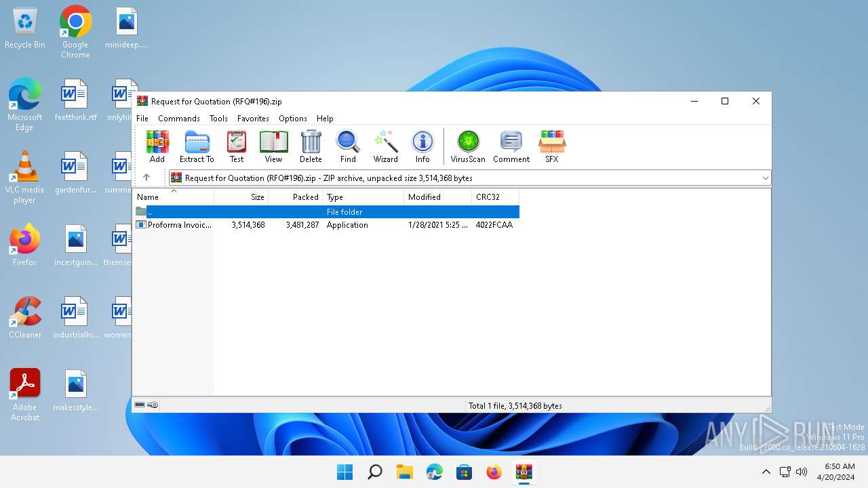Open Firefox desktop shortcut
The height and width of the screenshot is (488, 868).
pos(25,245)
